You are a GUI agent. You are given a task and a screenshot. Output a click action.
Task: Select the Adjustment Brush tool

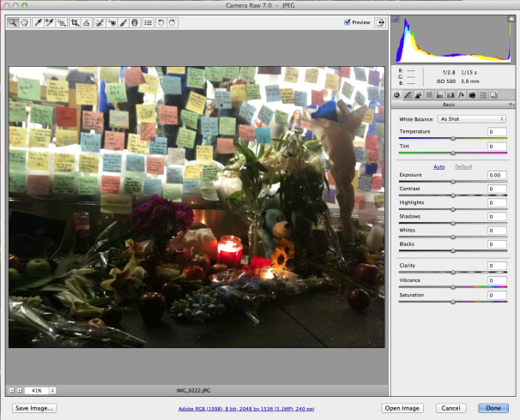pyautogui.click(x=124, y=22)
